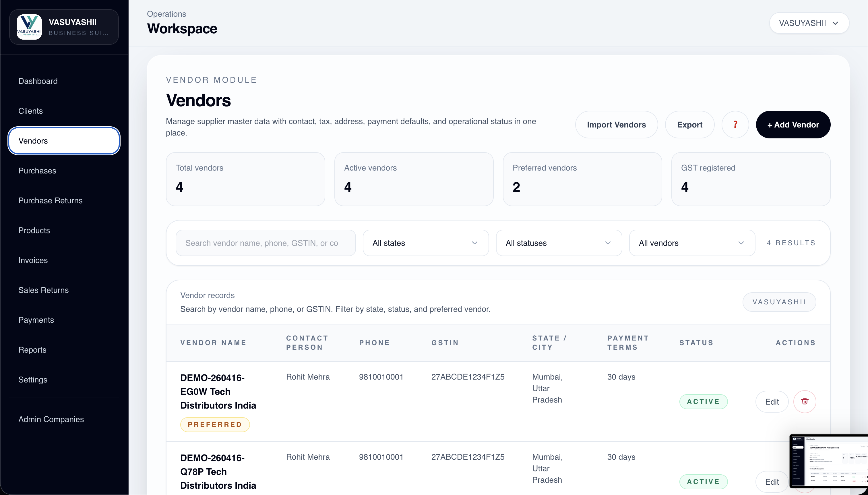Edit the DEMO-260416-Q78P Tech Distributors vendor
The width and height of the screenshot is (868, 495).
tap(772, 482)
